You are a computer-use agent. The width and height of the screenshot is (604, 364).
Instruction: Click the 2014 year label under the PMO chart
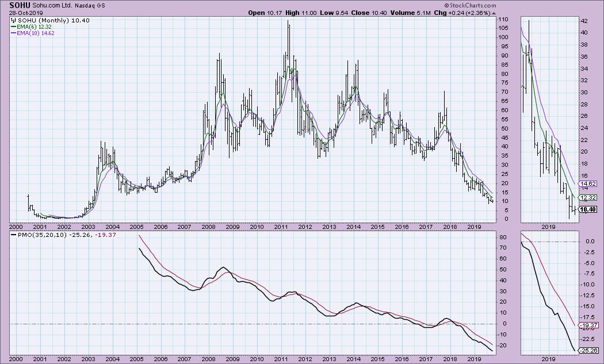354,359
